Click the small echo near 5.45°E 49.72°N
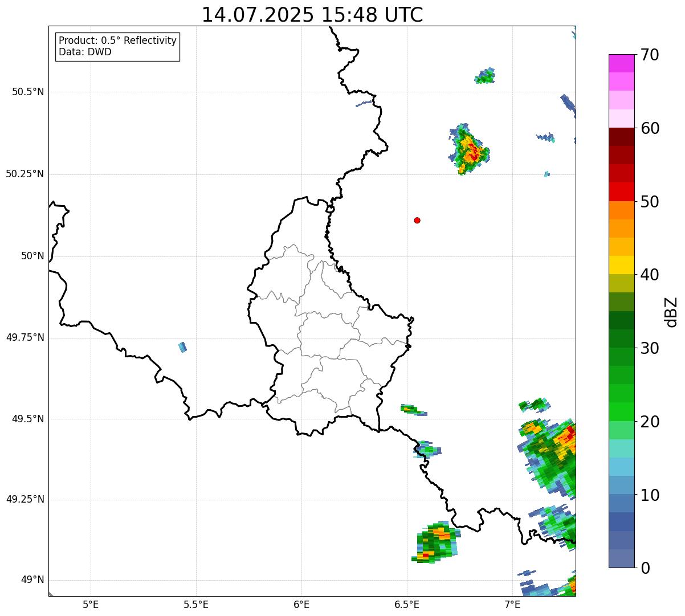Screen dimensions: 685x616 [182, 347]
